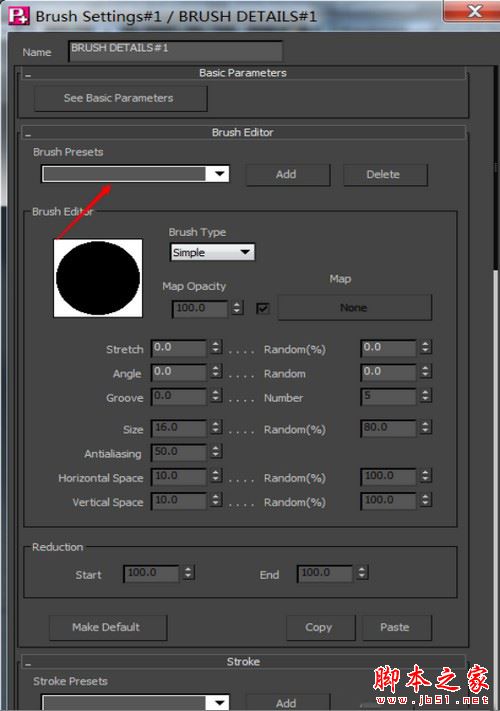
Task: Delete the selected brush preset
Action: pos(385,175)
